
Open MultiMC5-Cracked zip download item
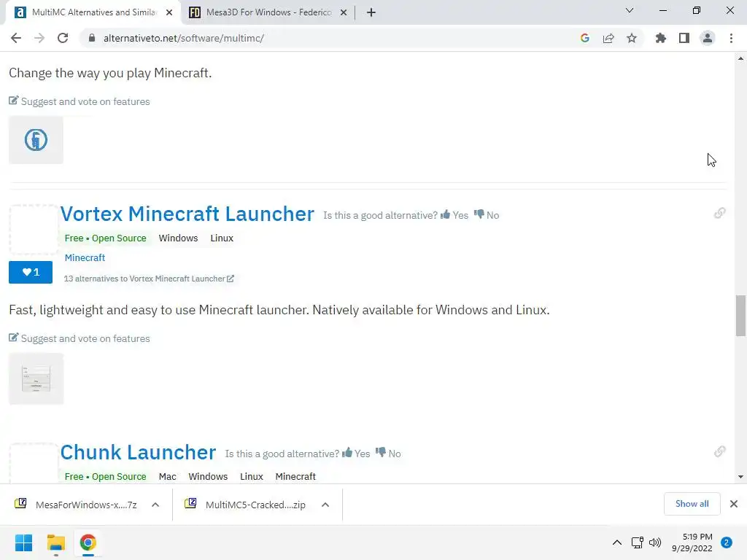(247, 505)
